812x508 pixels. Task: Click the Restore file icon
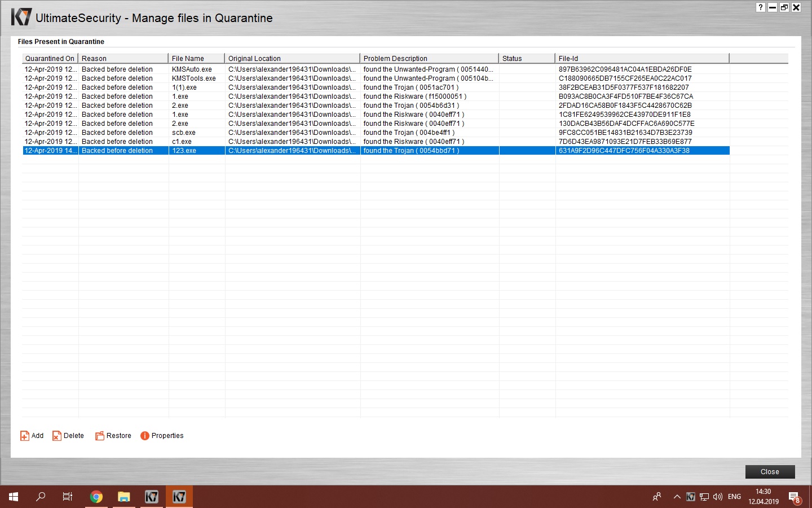pos(100,436)
